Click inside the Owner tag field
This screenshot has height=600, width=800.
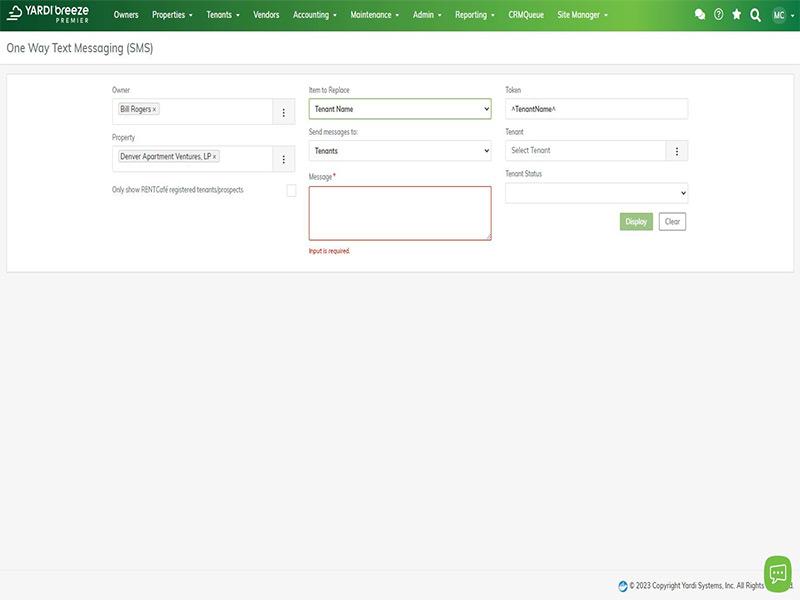tap(192, 112)
